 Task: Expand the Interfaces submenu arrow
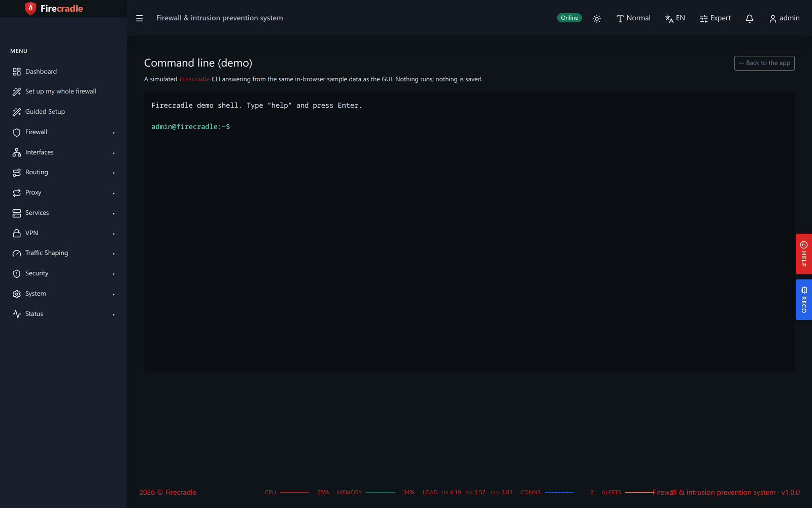tap(114, 153)
